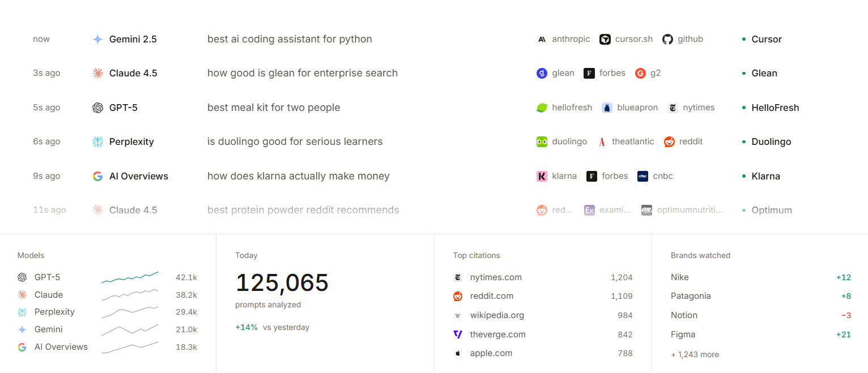Click the Claude icon in the 3s ago row
Viewport: 868px width, 373px height.
(97, 73)
